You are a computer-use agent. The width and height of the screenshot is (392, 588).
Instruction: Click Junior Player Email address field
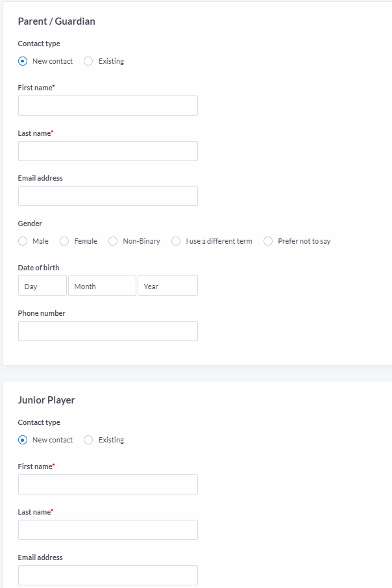pos(108,575)
